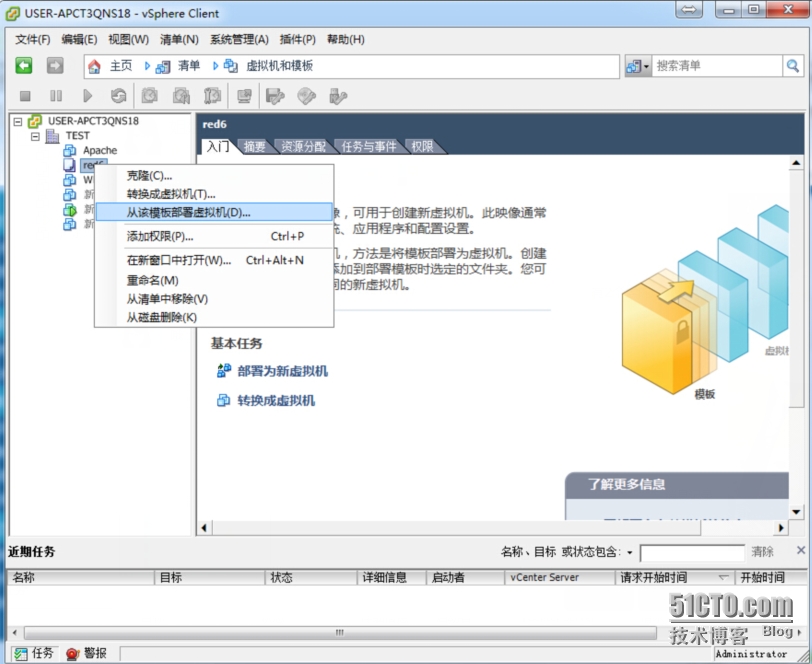Click the VMs and Templates breadcrumb icon
This screenshot has height=664, width=812.
click(230, 66)
